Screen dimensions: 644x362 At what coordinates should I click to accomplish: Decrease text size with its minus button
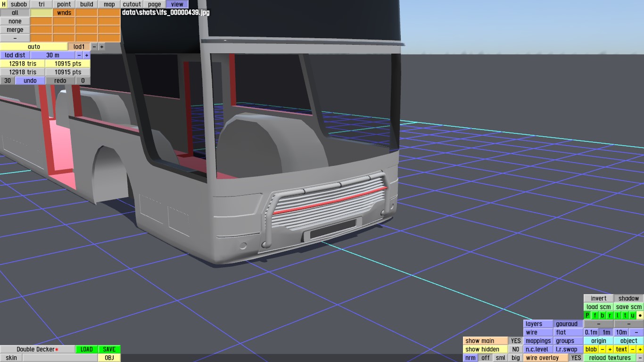coord(633,349)
